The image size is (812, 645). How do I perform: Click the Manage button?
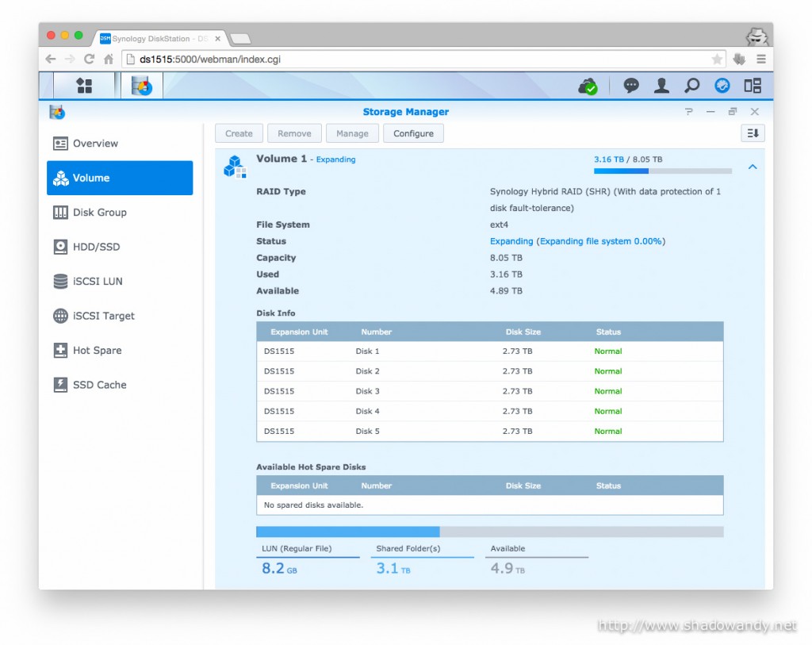352,133
